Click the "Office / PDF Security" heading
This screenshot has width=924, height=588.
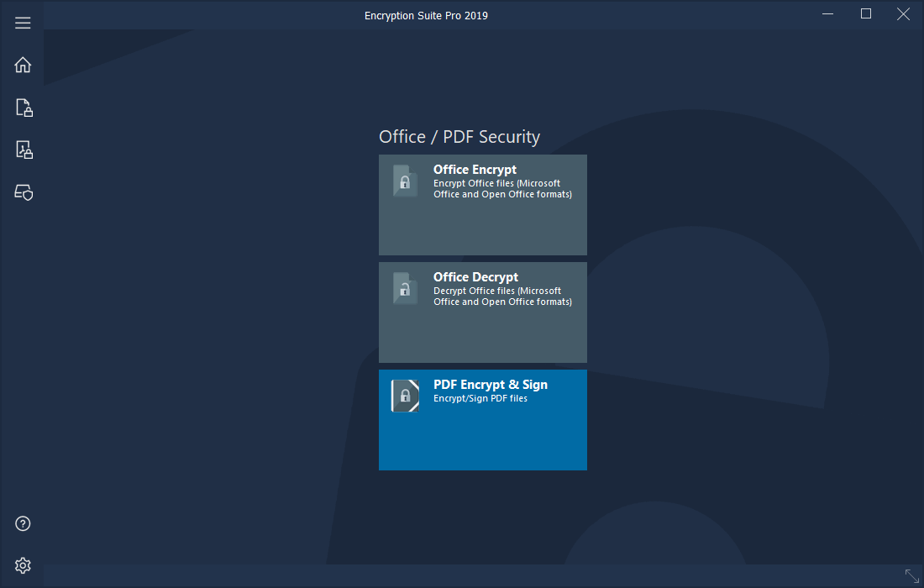pos(459,137)
